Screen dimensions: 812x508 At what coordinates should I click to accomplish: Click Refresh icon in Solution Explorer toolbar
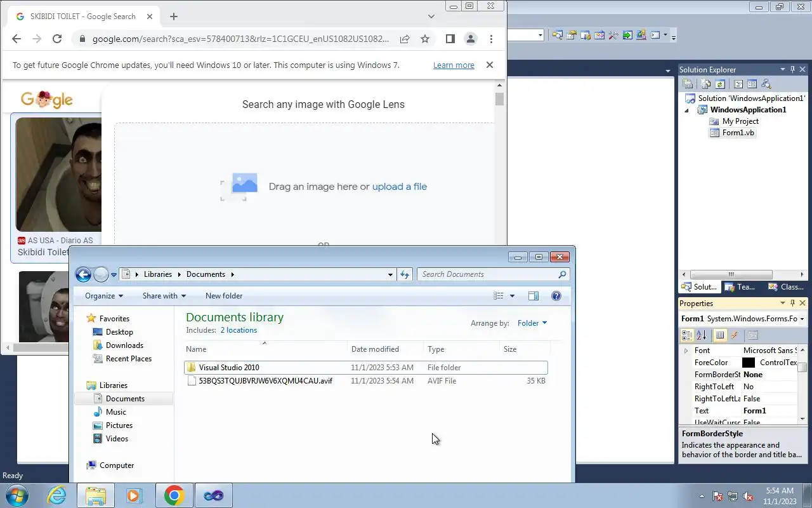720,84
